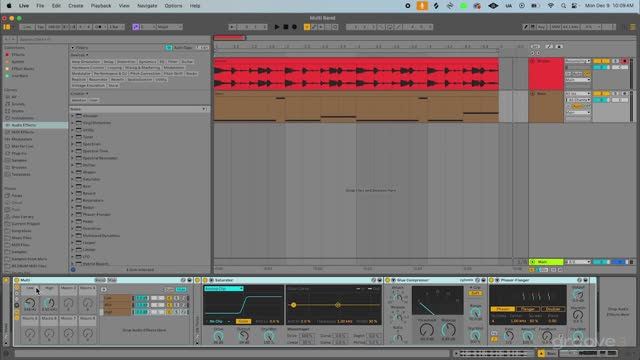Switch Phaser-Flanger to Flanger mode
The image size is (640, 360).
[528, 309]
